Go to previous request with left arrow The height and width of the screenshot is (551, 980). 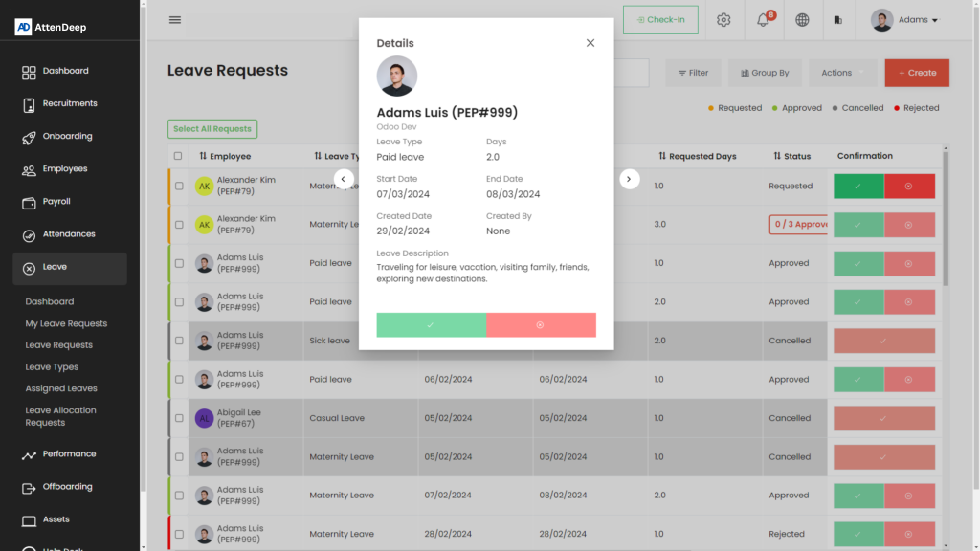click(x=344, y=179)
